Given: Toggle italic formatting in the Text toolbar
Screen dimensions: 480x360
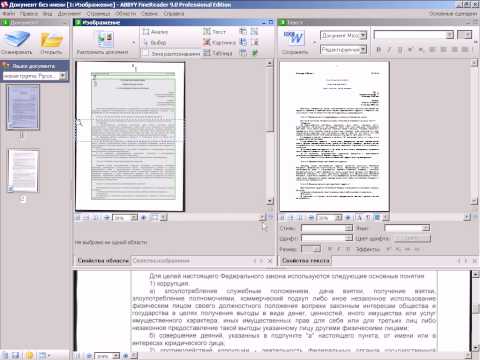Looking at the screenshot, I should 389,50.
